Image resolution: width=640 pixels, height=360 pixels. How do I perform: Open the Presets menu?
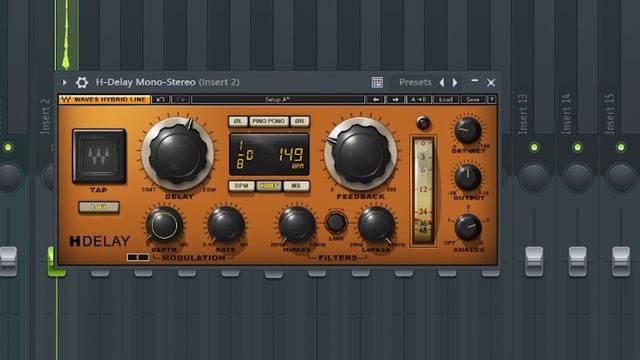point(415,82)
